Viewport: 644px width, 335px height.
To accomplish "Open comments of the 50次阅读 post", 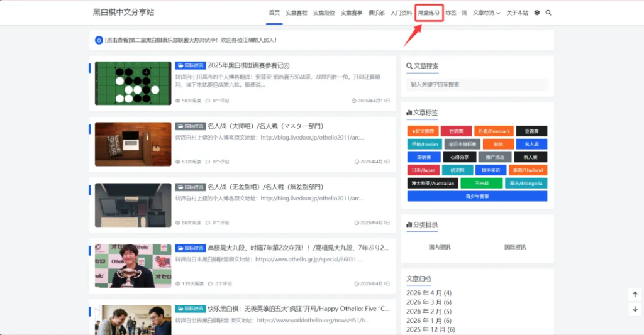I will coord(217,101).
